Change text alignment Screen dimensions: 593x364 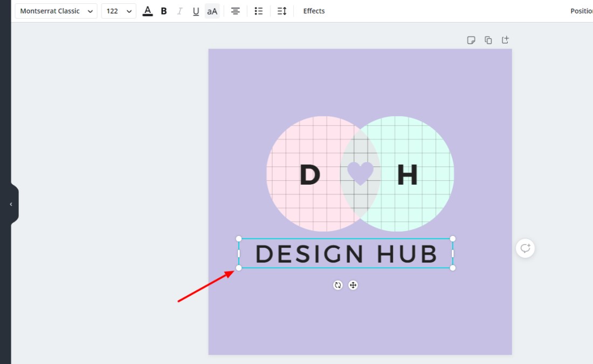[235, 11]
